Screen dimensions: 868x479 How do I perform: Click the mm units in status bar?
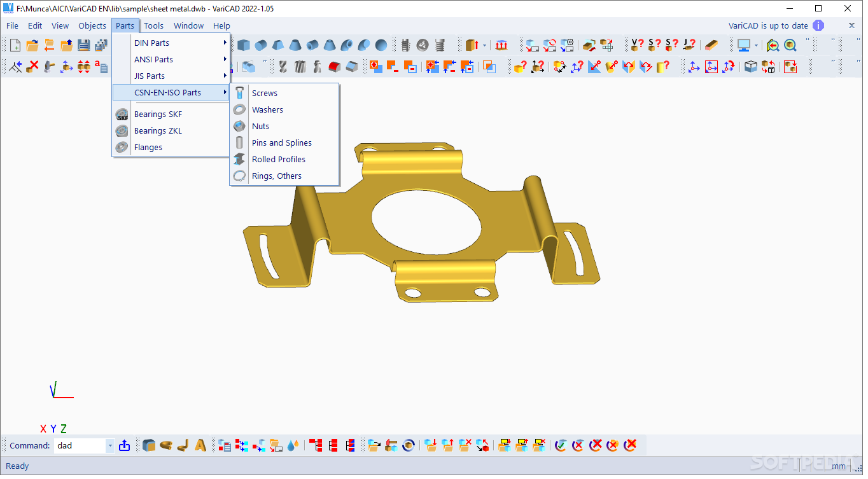839,466
